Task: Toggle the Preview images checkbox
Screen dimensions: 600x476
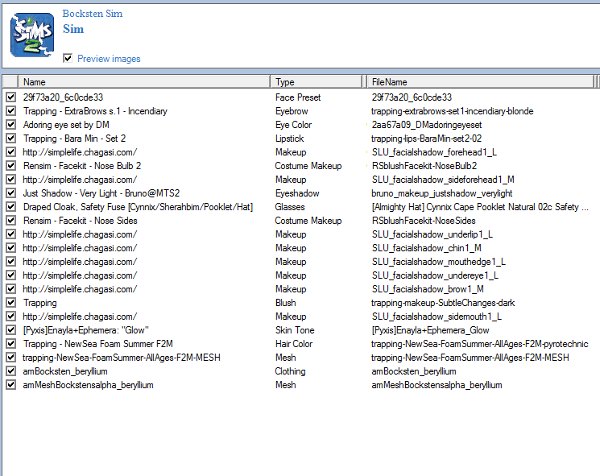Action: click(x=68, y=58)
